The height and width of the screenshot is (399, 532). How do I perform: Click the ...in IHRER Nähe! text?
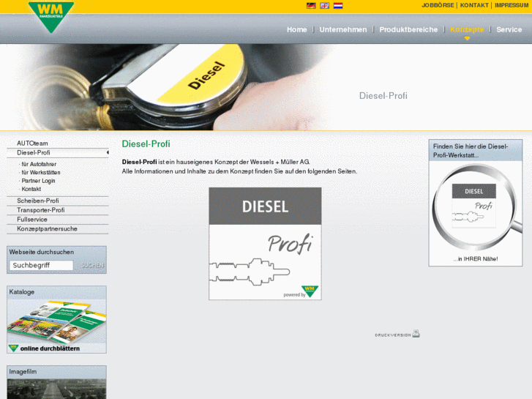point(476,258)
